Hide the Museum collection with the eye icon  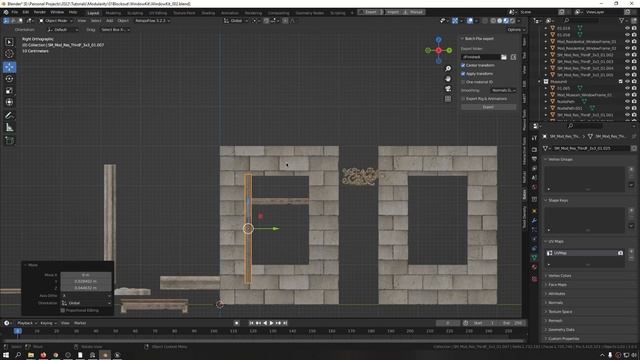627,82
